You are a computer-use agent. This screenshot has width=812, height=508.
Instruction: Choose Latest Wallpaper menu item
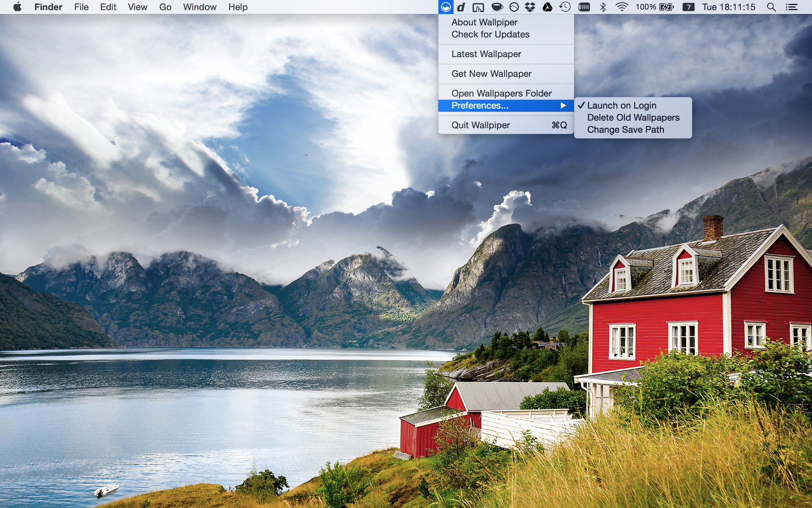point(486,54)
